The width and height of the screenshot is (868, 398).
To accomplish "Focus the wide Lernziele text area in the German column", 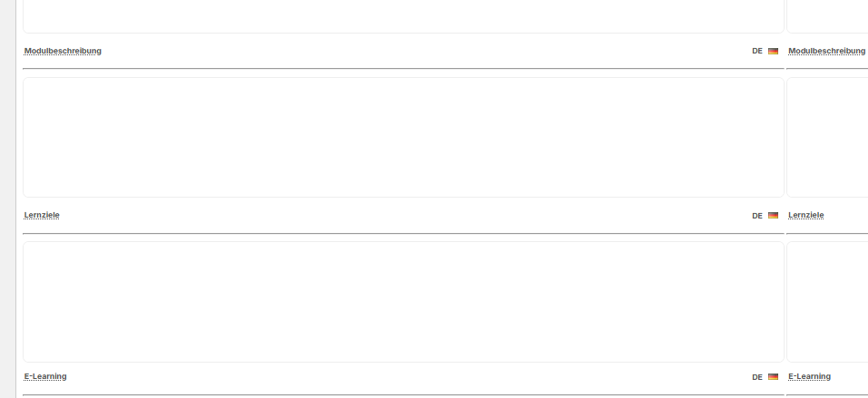I will tap(404, 302).
